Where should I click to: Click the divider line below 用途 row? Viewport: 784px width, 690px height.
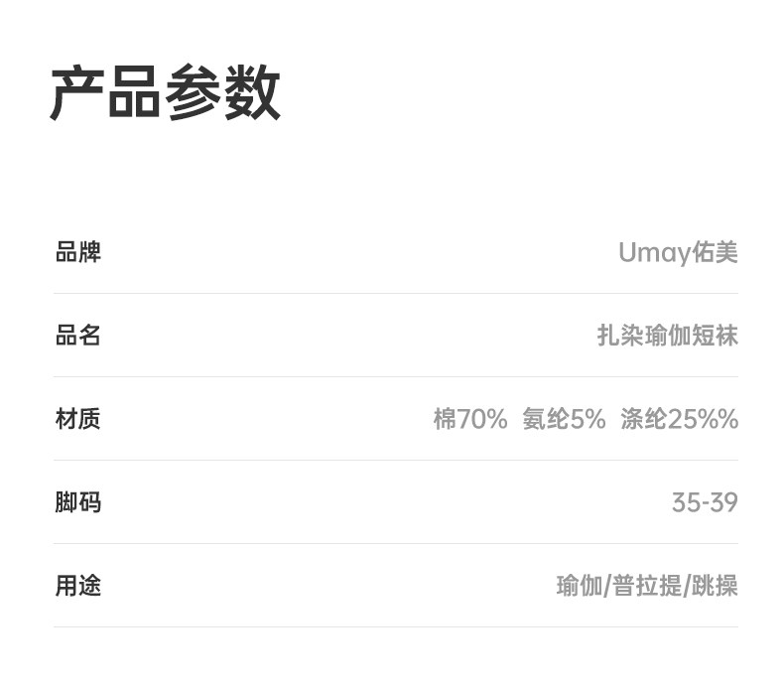point(395,627)
